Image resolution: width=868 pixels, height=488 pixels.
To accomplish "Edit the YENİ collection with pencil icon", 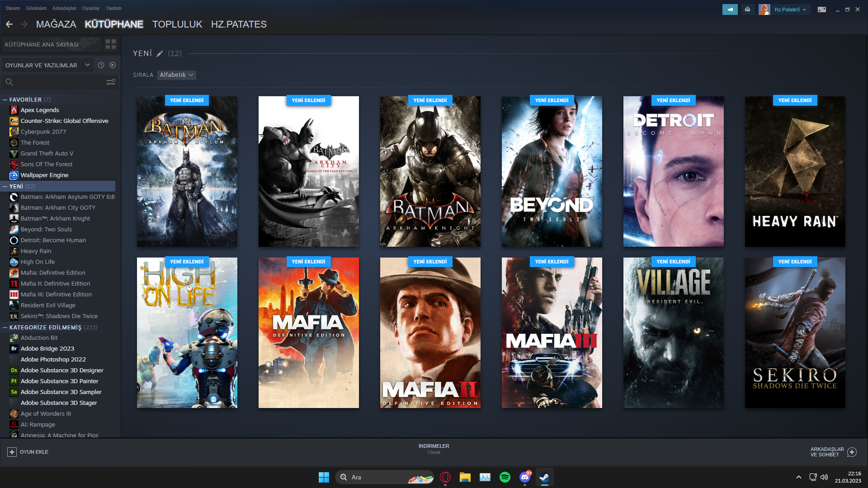I will [x=160, y=54].
